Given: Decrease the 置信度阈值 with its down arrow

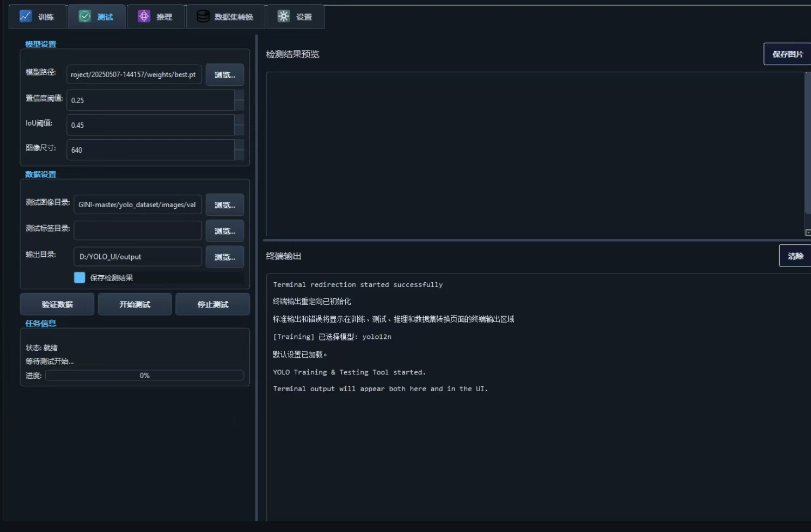Looking at the screenshot, I should click(239, 106).
